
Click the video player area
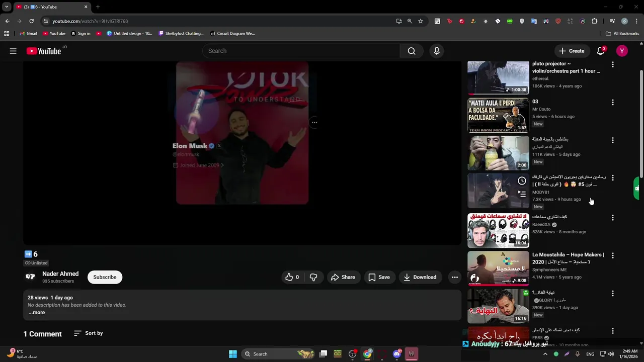(x=242, y=153)
